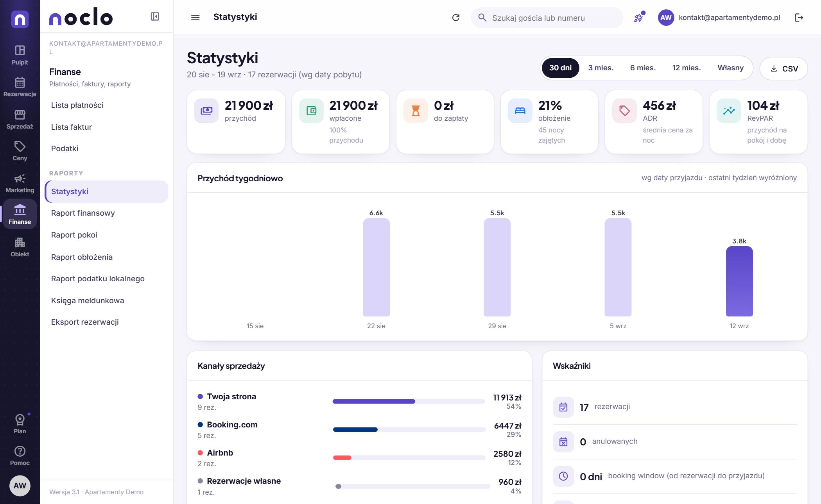This screenshot has width=821, height=504.
Task: Switch range to 3 mies.
Action: coord(601,68)
